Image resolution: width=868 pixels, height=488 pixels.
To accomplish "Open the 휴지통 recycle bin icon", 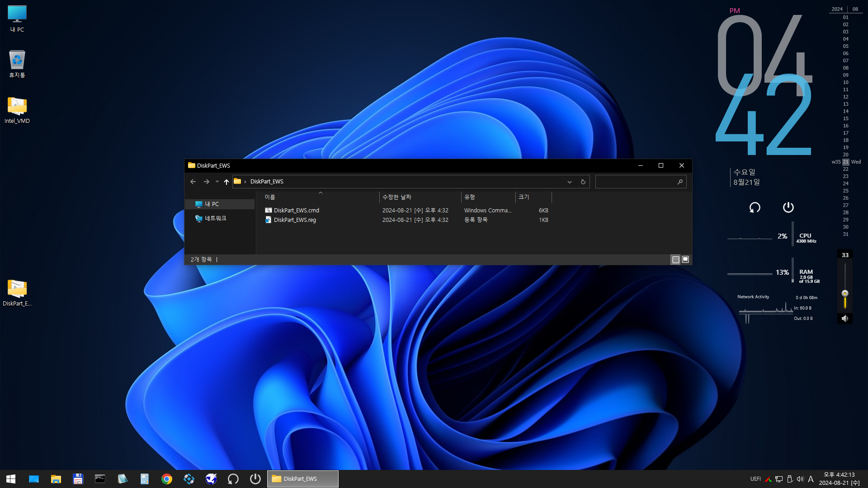I will click(x=17, y=64).
